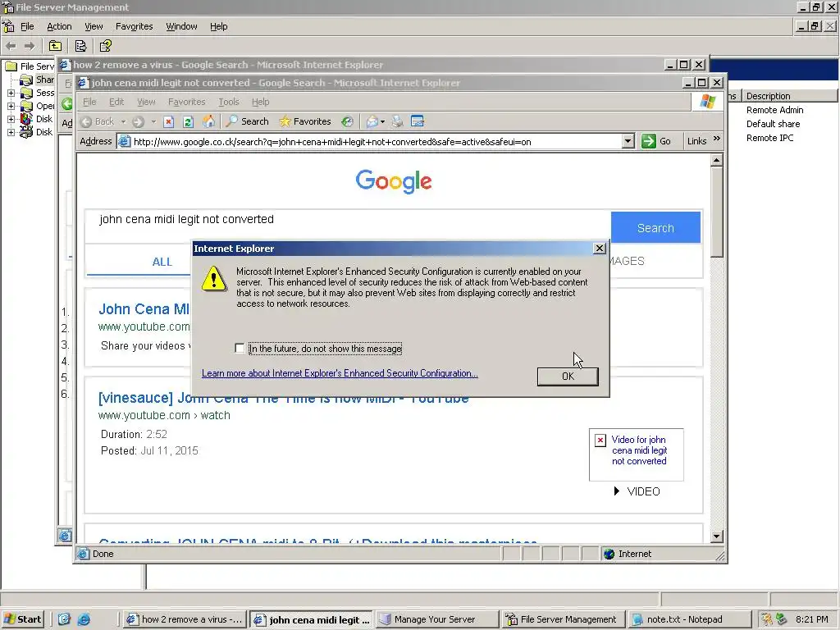Open 'Video for john cena midi legit' thumbnail

[x=637, y=454]
